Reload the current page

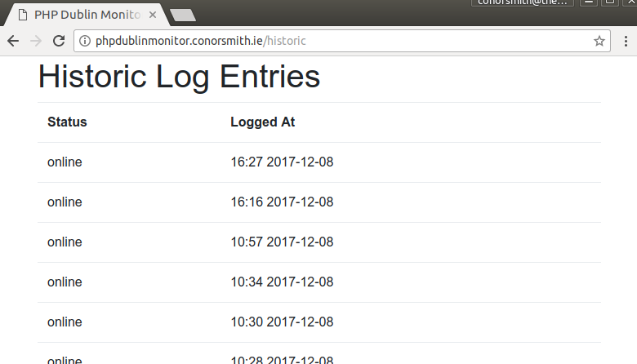click(59, 41)
